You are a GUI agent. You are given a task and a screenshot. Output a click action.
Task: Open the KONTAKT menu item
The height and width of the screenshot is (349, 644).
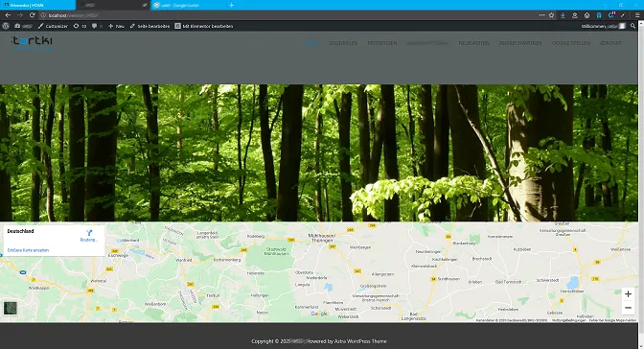coord(610,43)
